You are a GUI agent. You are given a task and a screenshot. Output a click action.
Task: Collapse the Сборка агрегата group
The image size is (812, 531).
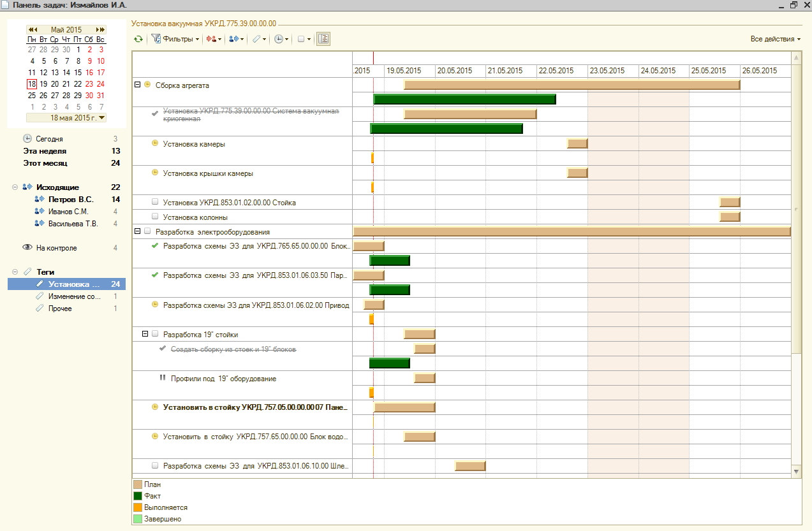point(137,85)
